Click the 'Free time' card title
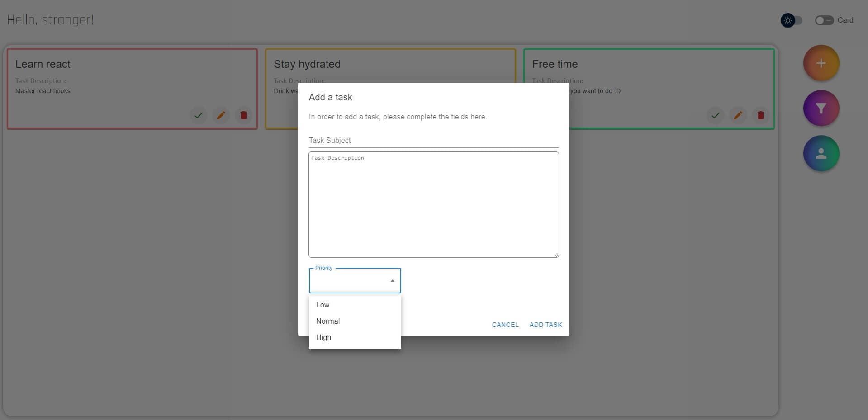This screenshot has height=420, width=868. (x=555, y=64)
